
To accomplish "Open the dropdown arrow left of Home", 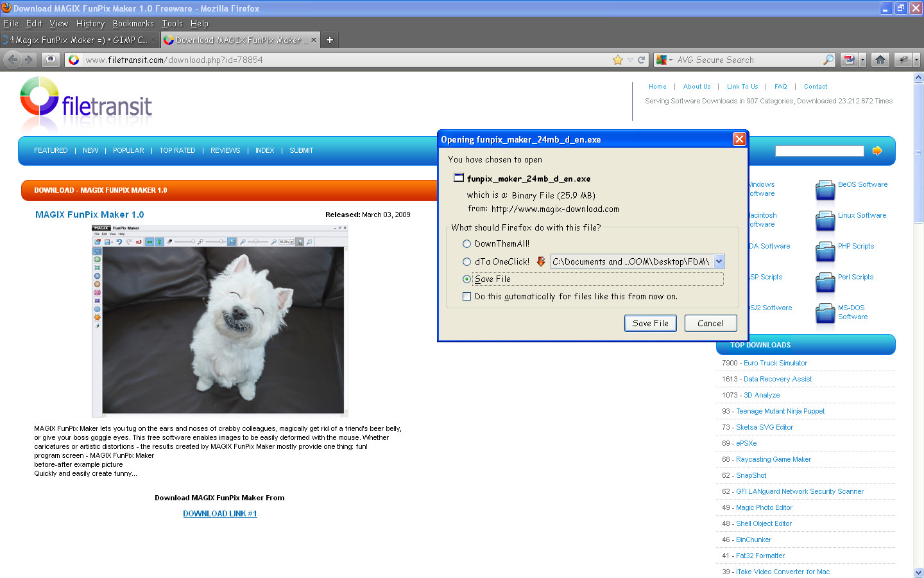I will pyautogui.click(x=862, y=60).
